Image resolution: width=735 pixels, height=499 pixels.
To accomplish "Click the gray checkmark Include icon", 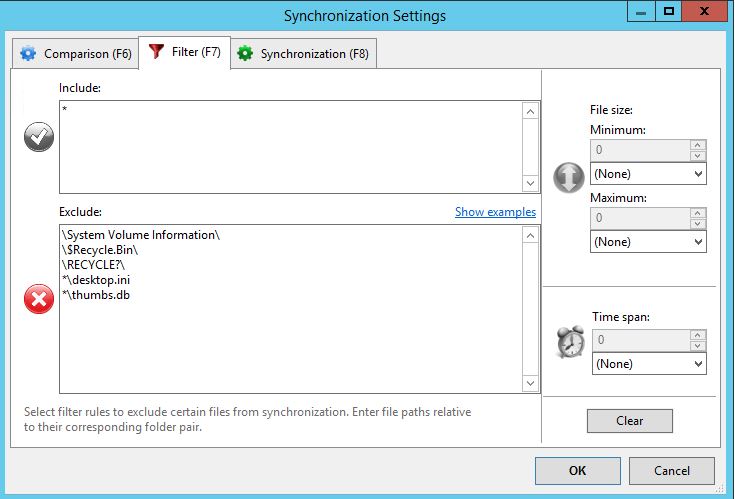I will (39, 137).
